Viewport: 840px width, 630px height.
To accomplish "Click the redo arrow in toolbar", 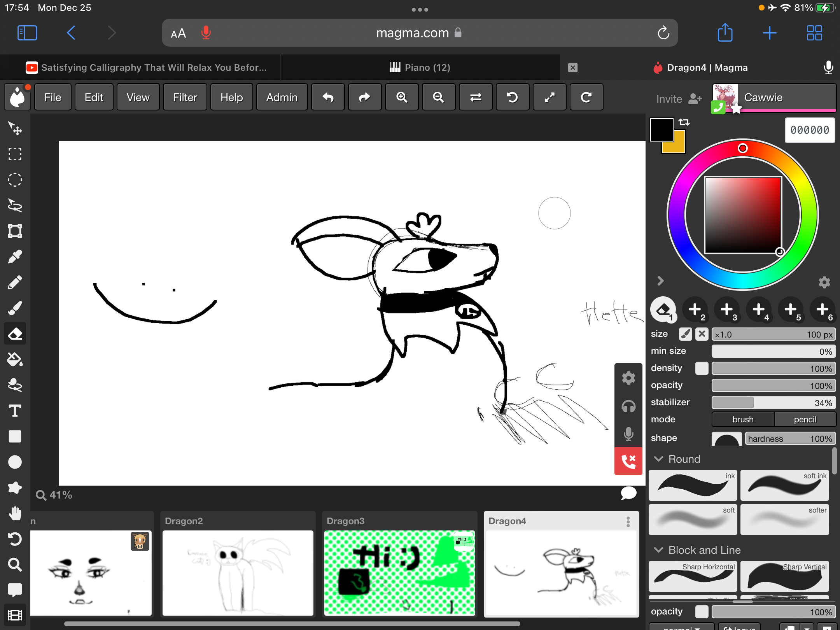I will pos(365,97).
